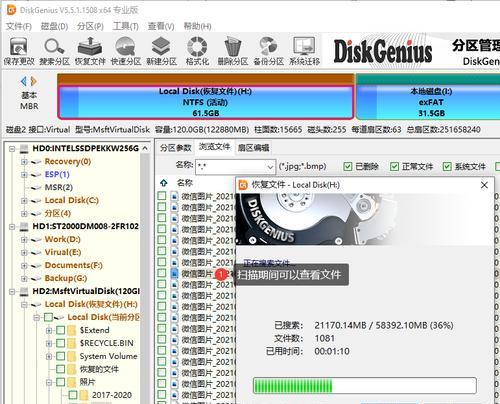Click the 恢复的文件 folder icon

pyautogui.click(x=71, y=369)
